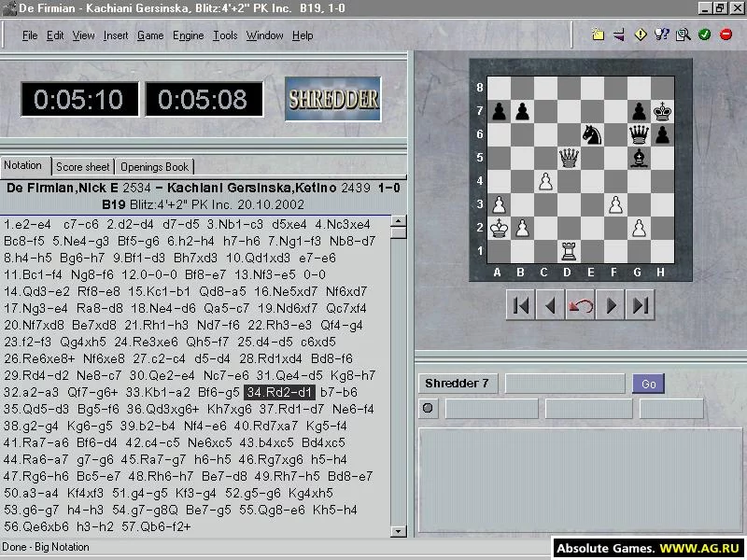747x560 pixels.
Task: Open the Insert menu
Action: [x=116, y=35]
